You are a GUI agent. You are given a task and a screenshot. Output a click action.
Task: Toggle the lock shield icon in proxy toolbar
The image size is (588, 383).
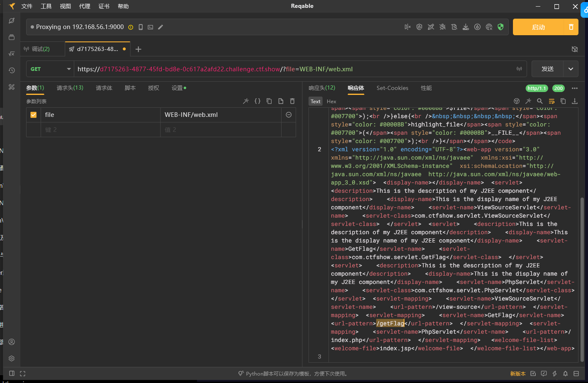pos(419,27)
